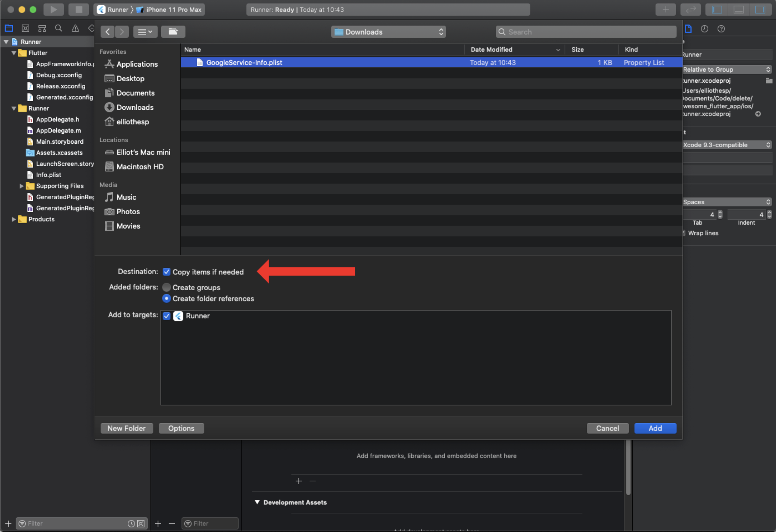The image size is (776, 532).
Task: Sort by the Kind column header
Action: pyautogui.click(x=650, y=49)
